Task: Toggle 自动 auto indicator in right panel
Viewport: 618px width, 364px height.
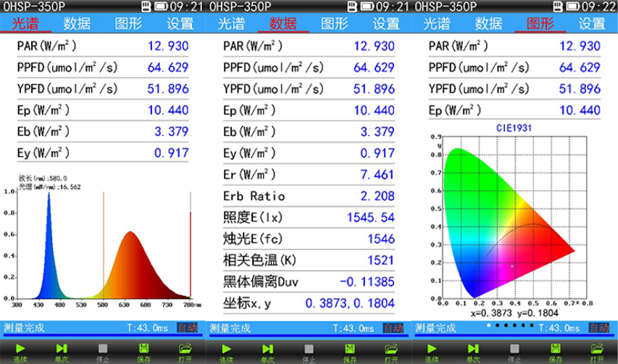Action: click(x=598, y=328)
